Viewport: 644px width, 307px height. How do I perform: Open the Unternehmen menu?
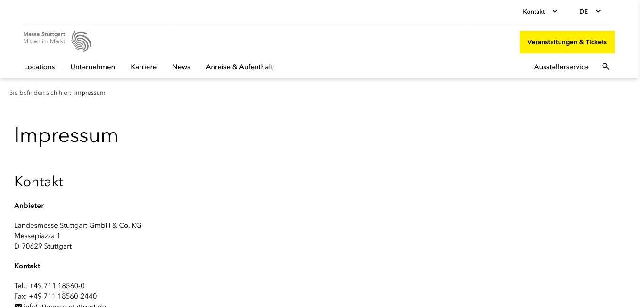point(93,67)
